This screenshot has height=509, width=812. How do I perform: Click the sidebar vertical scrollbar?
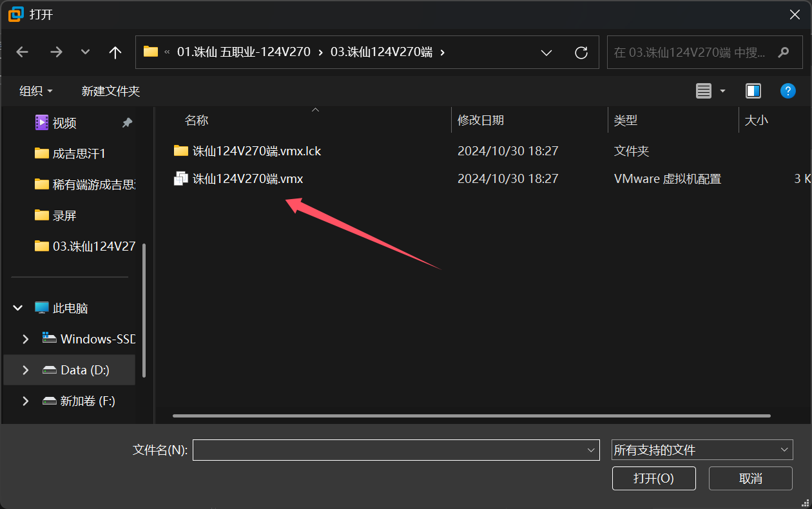point(144,311)
